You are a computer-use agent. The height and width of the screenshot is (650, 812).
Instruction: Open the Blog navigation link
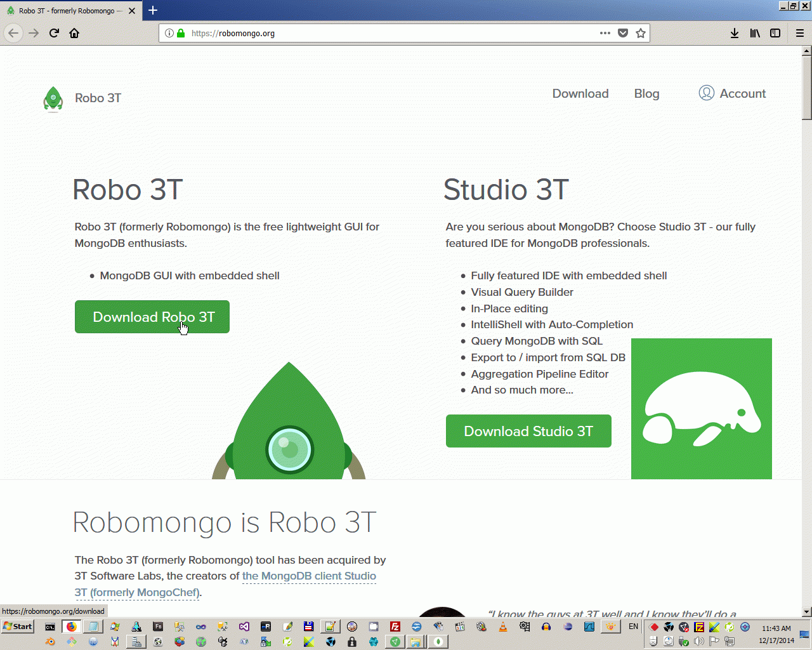647,94
